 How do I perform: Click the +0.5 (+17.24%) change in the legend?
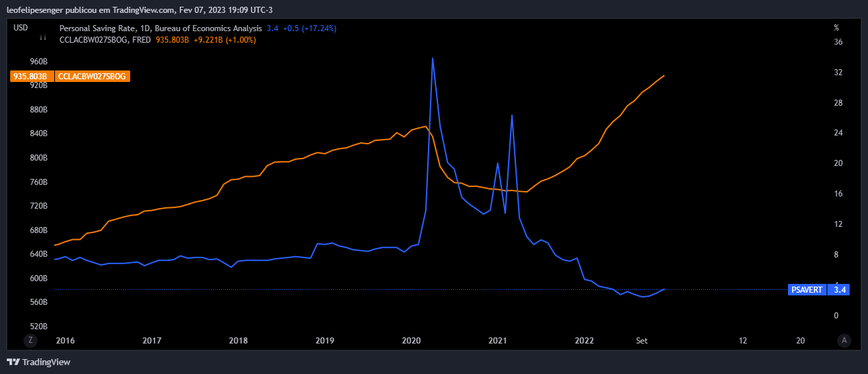[309, 28]
